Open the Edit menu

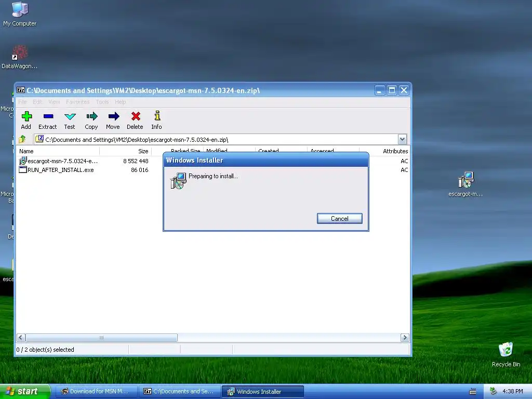pos(37,102)
